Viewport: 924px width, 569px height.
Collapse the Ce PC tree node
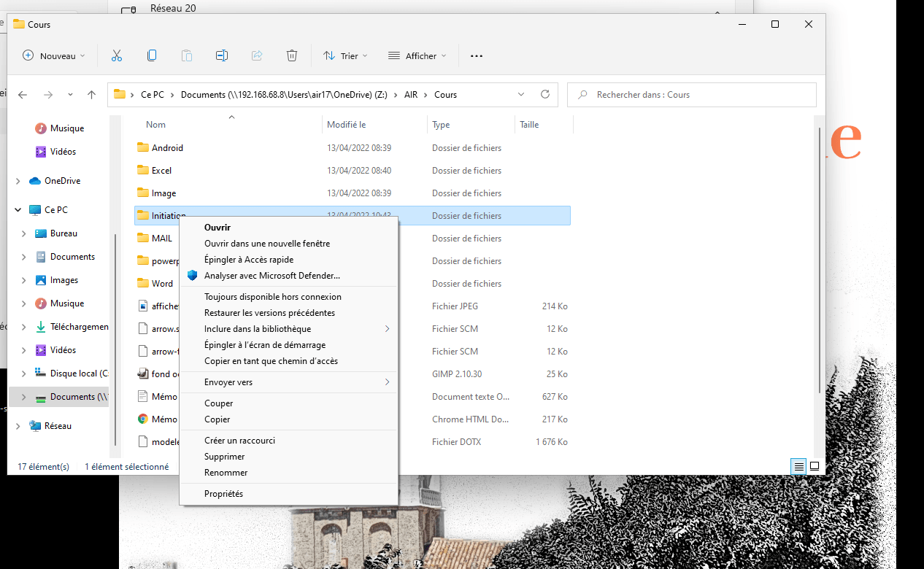18,210
